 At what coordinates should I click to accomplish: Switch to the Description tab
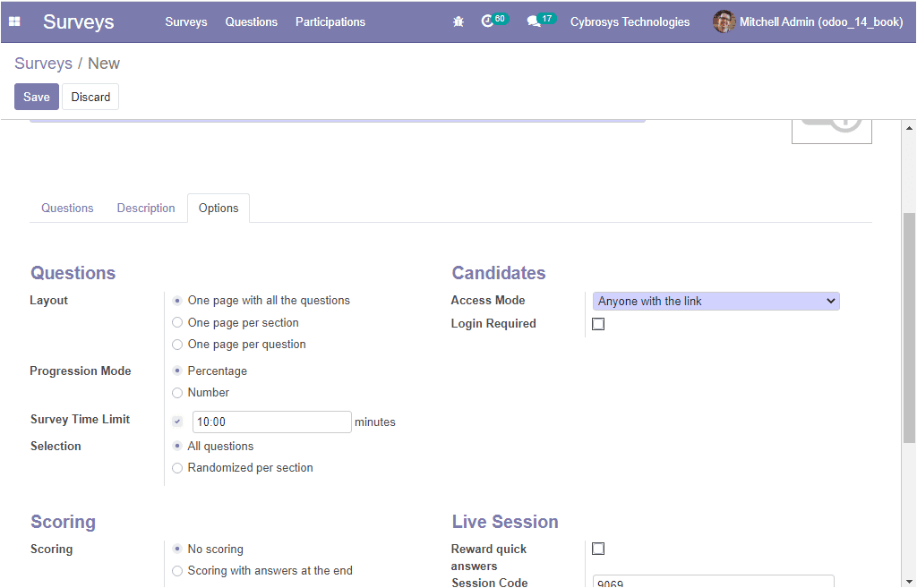(146, 208)
